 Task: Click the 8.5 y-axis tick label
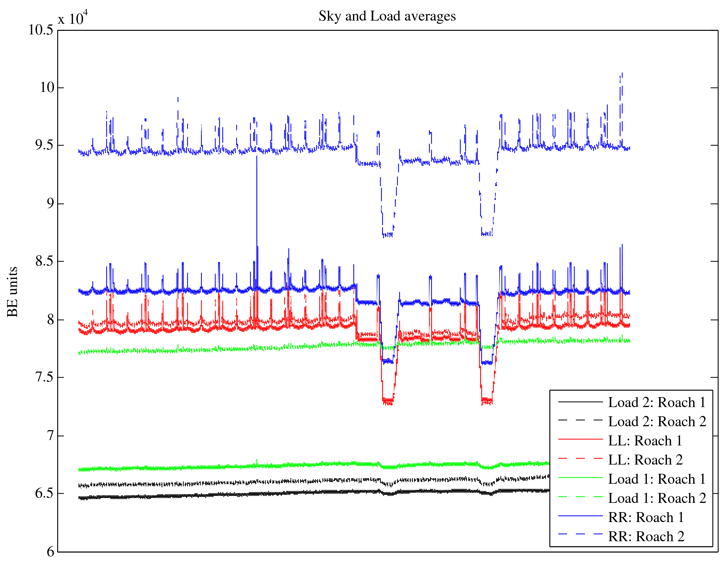point(44,262)
